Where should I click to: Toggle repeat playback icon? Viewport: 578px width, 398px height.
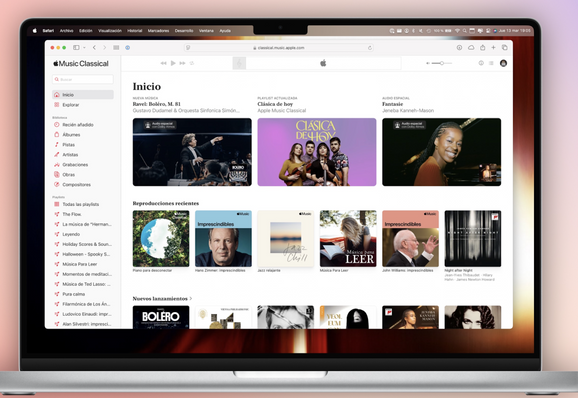pos(192,63)
